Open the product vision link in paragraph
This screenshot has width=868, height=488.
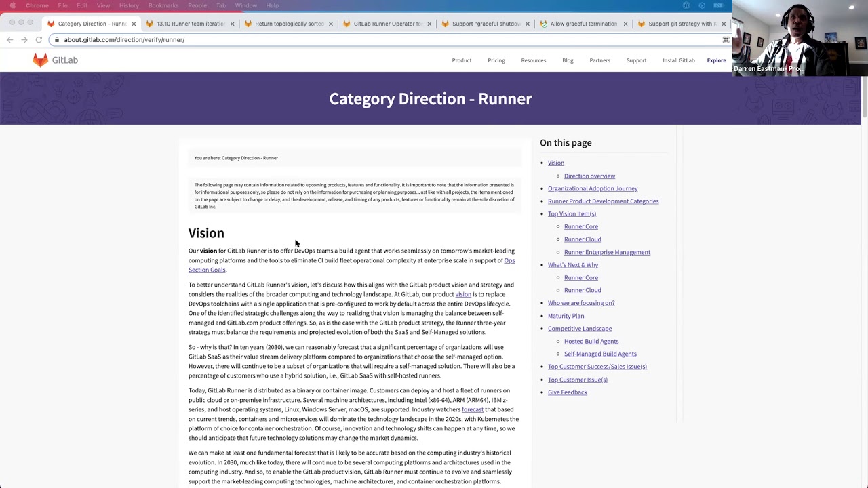point(463,294)
